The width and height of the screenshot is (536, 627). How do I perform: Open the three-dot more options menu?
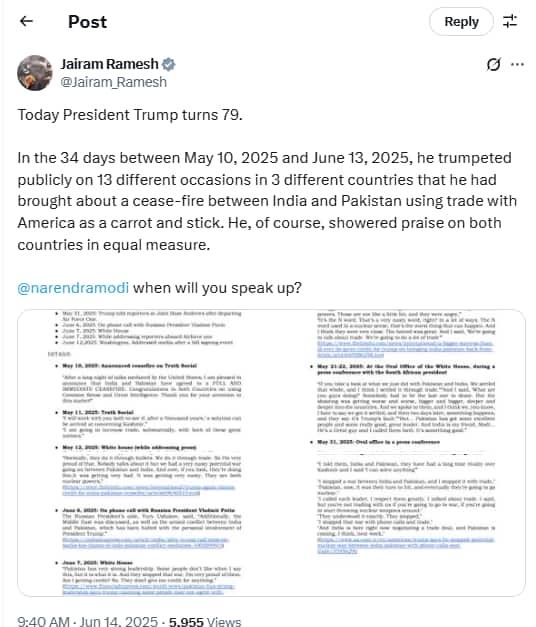518,64
